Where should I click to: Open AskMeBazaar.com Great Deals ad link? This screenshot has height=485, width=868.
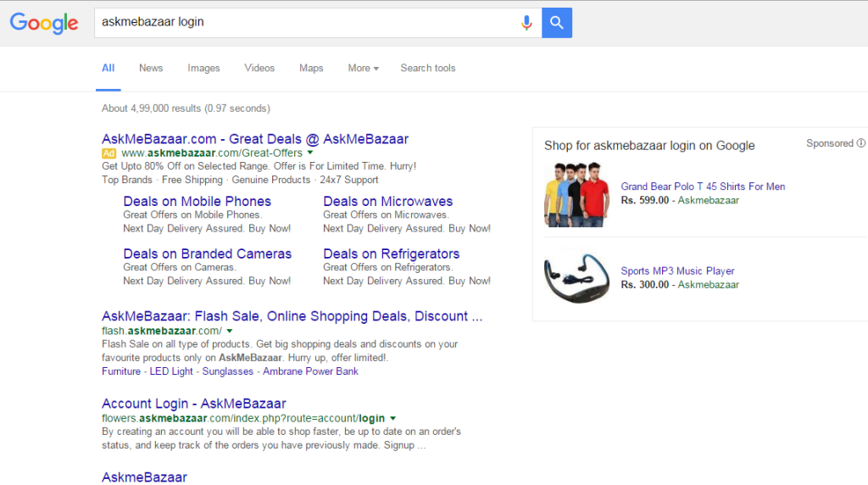click(x=255, y=139)
